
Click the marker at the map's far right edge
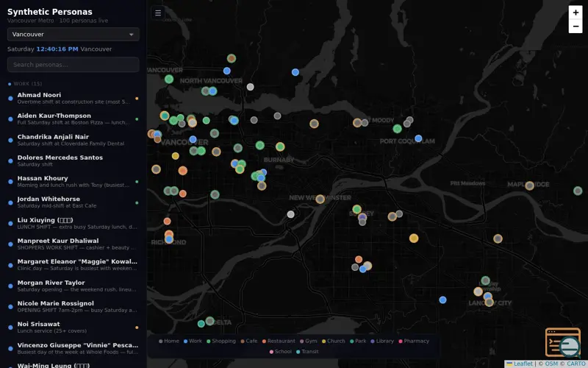[578, 191]
